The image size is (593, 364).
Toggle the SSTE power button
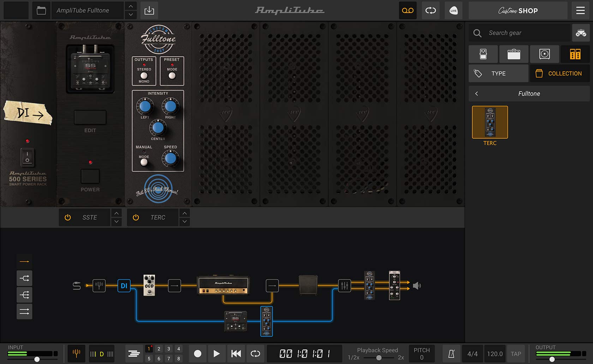pos(68,217)
